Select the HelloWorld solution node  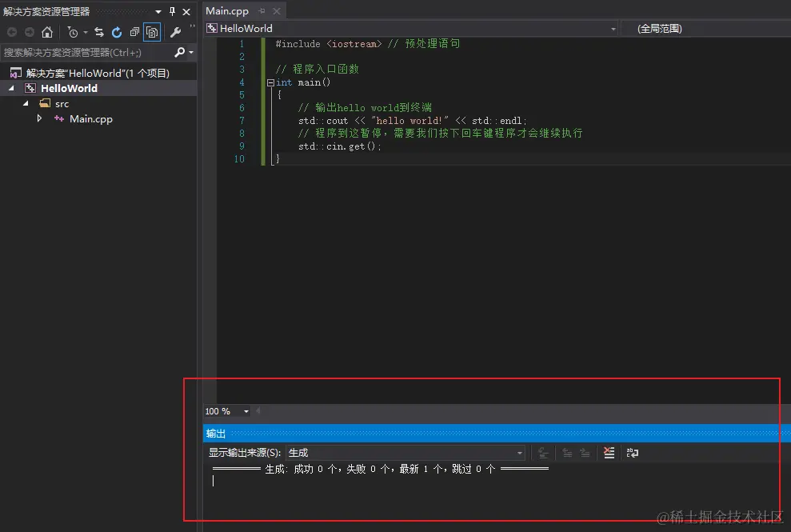(x=98, y=73)
